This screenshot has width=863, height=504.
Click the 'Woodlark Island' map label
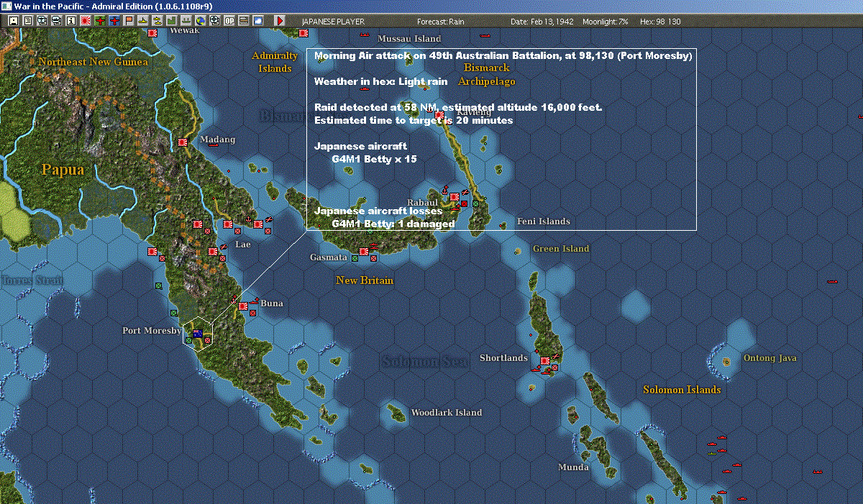pos(446,413)
